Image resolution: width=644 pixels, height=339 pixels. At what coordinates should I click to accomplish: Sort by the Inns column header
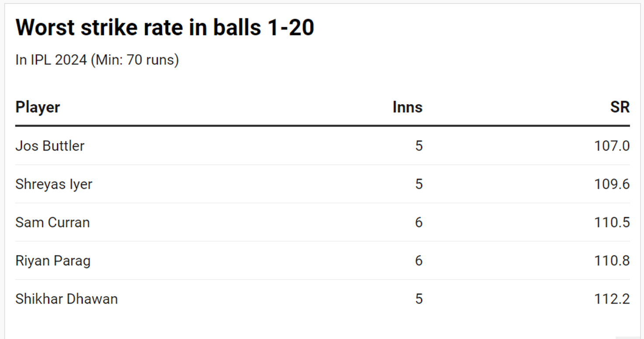[407, 107]
